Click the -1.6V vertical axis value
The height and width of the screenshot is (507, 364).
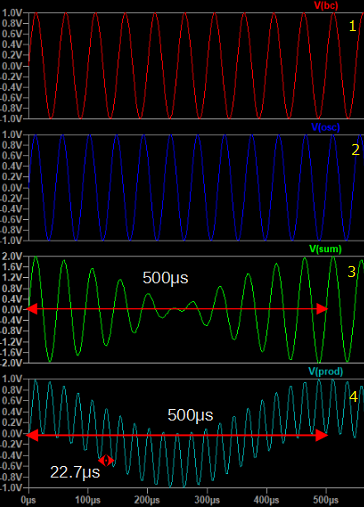pyautogui.click(x=12, y=352)
